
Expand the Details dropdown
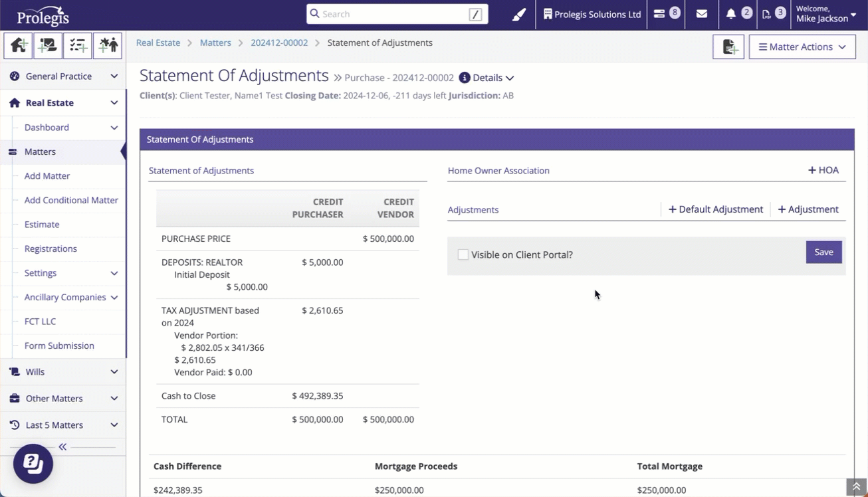(x=487, y=78)
